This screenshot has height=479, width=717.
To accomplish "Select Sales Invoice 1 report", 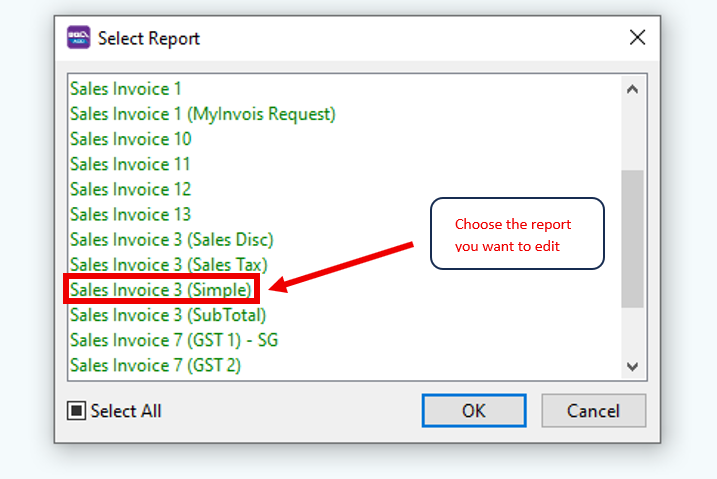I will click(126, 89).
